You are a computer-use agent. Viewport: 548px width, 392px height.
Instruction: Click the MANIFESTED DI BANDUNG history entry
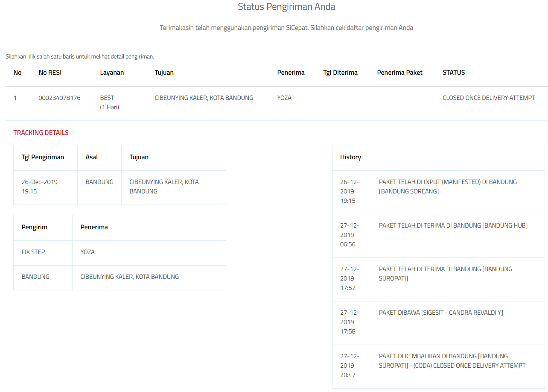pos(448,187)
